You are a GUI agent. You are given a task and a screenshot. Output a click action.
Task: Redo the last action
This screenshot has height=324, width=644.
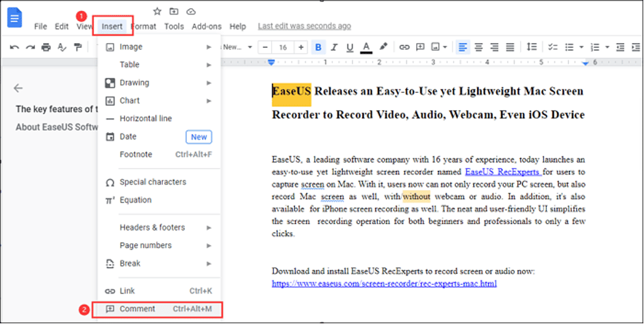point(30,47)
